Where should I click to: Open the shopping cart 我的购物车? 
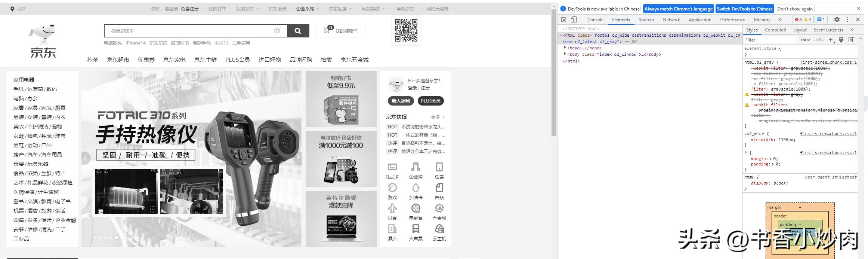click(341, 31)
